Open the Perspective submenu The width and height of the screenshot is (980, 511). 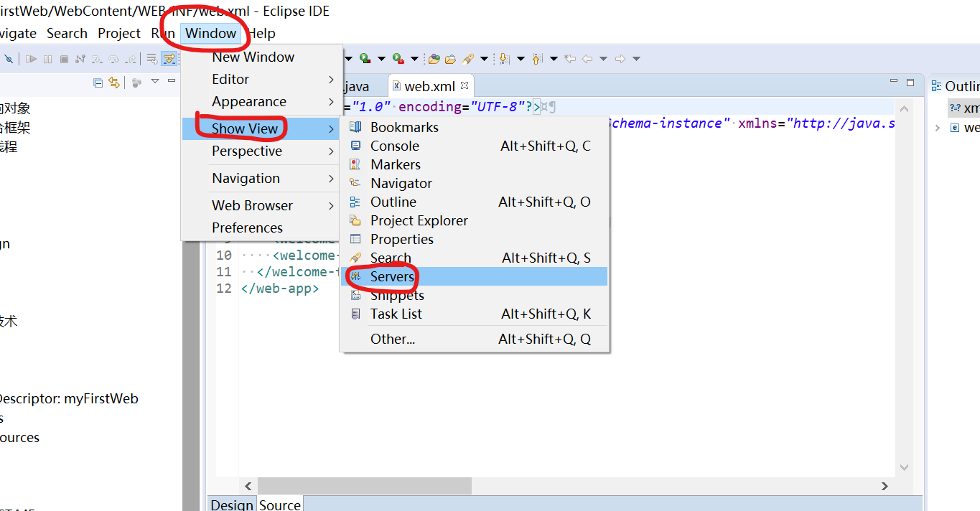(x=262, y=151)
